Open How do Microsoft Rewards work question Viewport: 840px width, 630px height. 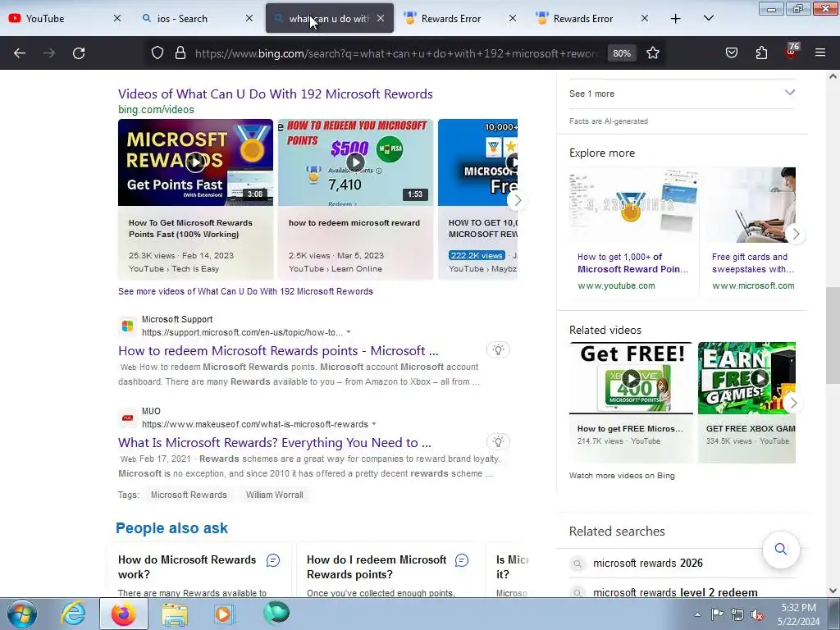pos(187,567)
